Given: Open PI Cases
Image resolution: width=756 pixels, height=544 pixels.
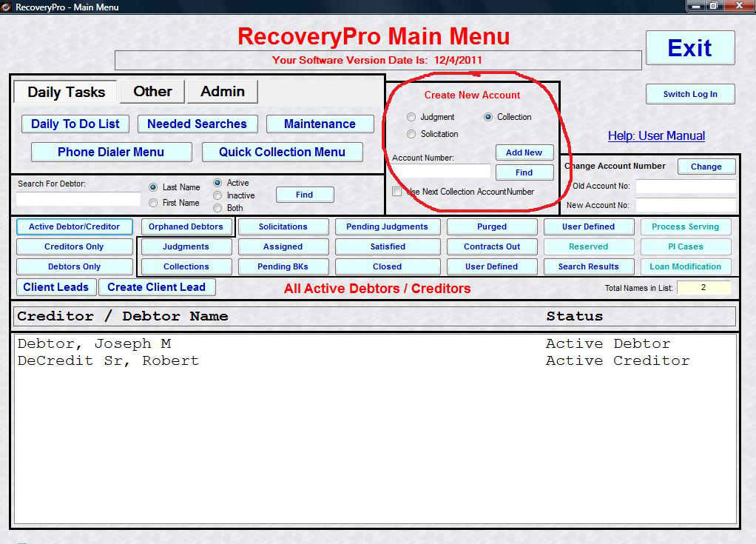Looking at the screenshot, I should 686,246.
